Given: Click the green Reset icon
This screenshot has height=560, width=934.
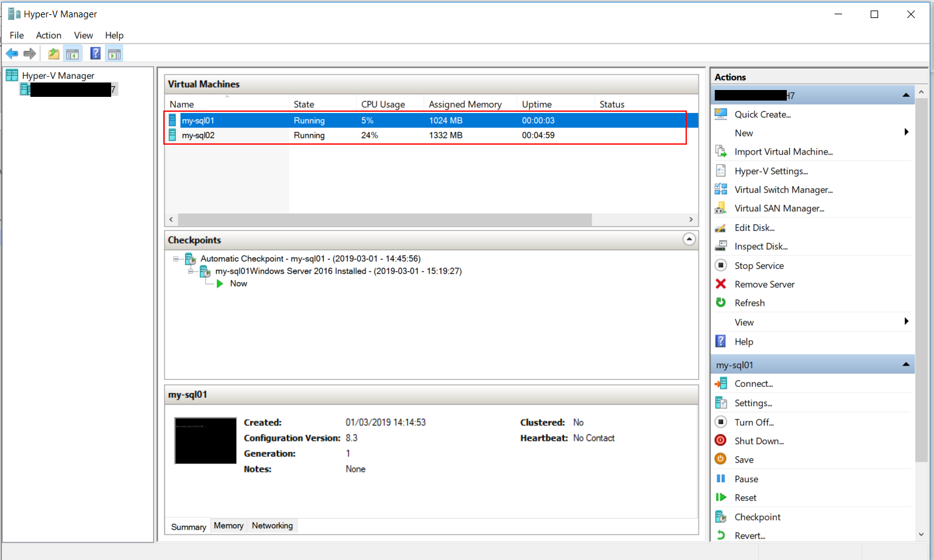Looking at the screenshot, I should pos(721,497).
